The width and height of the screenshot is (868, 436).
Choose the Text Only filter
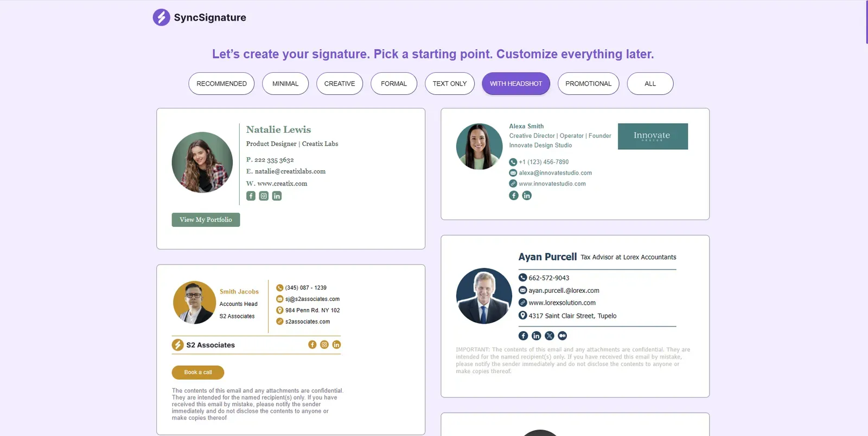tap(450, 84)
